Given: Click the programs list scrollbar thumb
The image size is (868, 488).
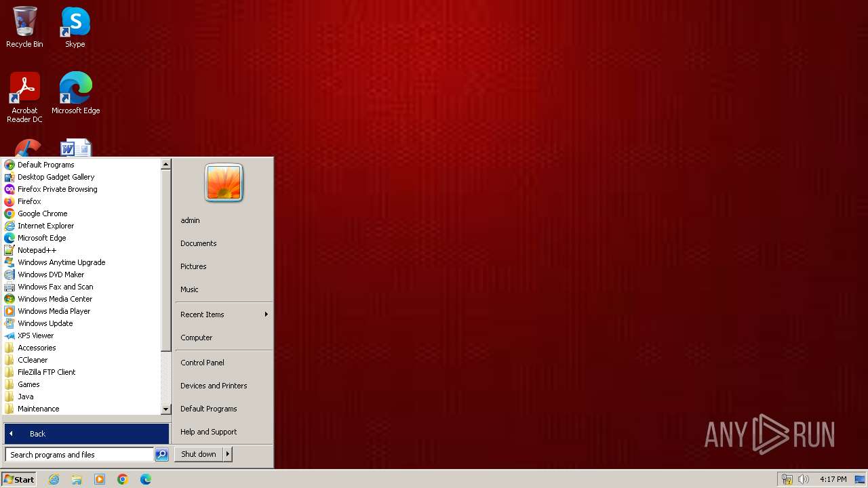Looking at the screenshot, I should 165,260.
